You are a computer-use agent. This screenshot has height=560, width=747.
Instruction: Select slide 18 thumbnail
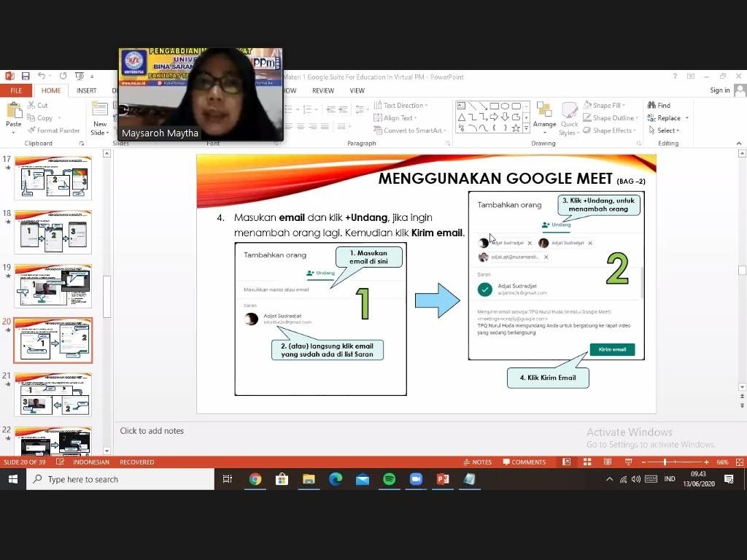click(53, 232)
